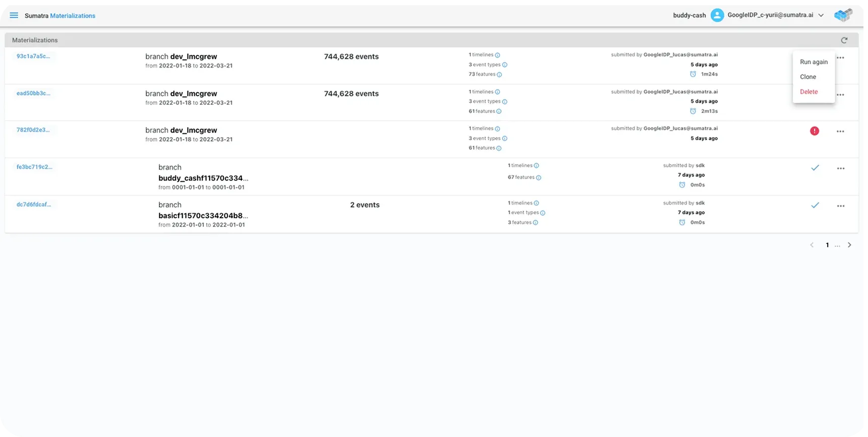Select Delete from the context menu
The image size is (868, 437).
click(809, 92)
